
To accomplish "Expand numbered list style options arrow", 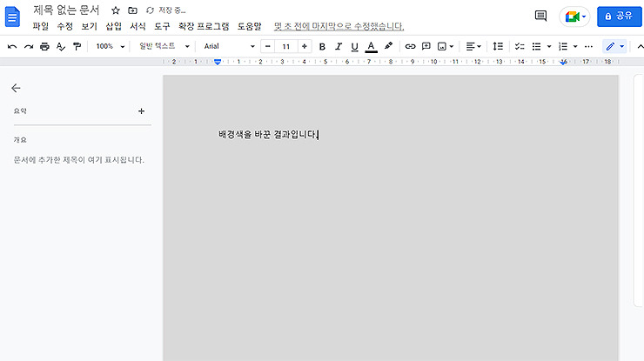I will tap(575, 46).
